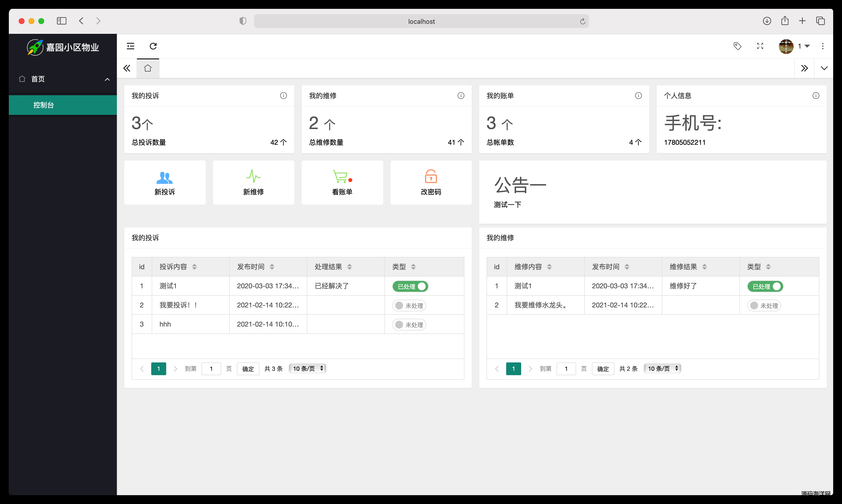Screen dimensions: 842x504
Task: Open new tab with plus icon
Action: pyautogui.click(x=802, y=21)
